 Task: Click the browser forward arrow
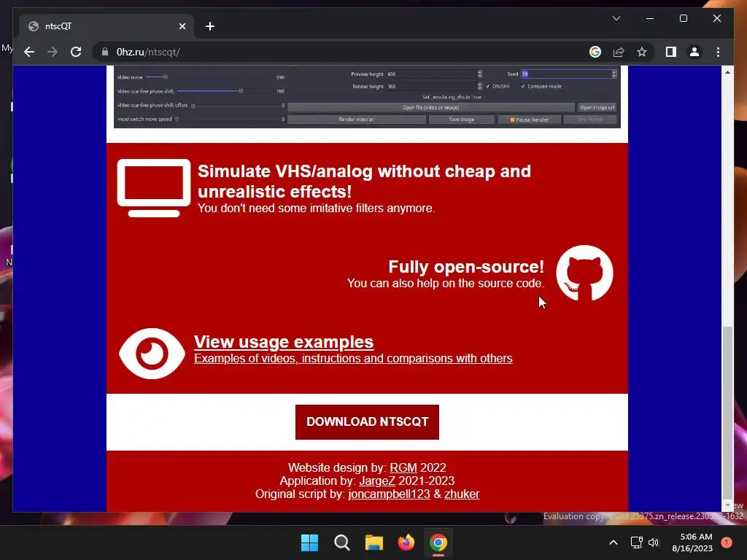[53, 52]
